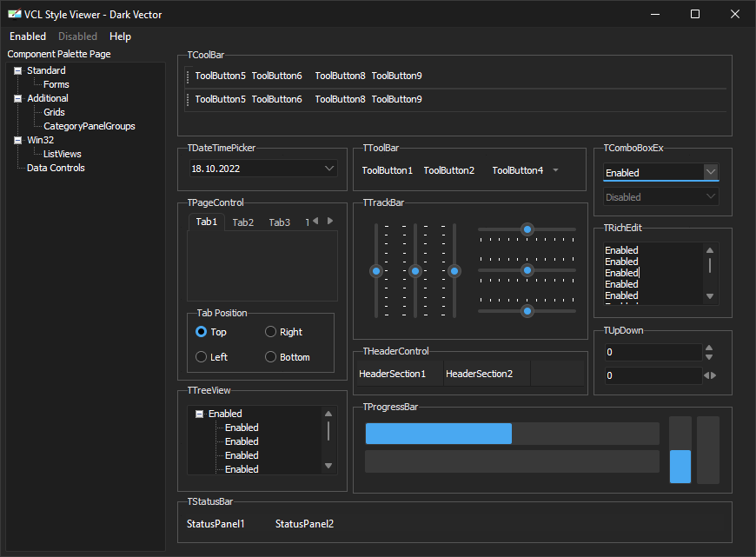
Task: Open the Help menu
Action: coord(120,36)
